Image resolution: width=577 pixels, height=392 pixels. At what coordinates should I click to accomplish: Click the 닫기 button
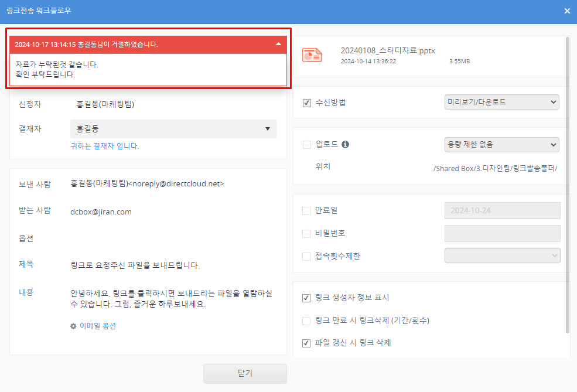[245, 374]
